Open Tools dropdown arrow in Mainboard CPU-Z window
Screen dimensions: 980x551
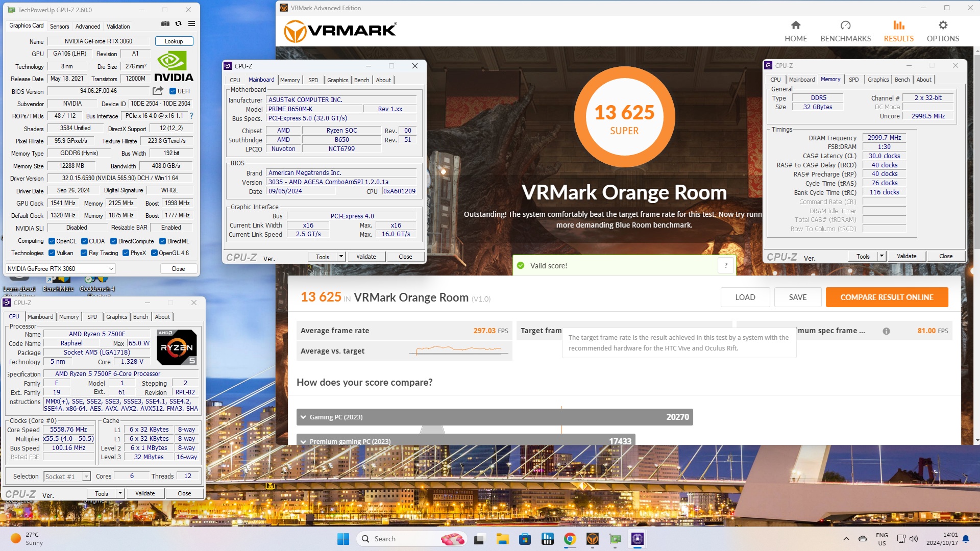click(x=341, y=257)
